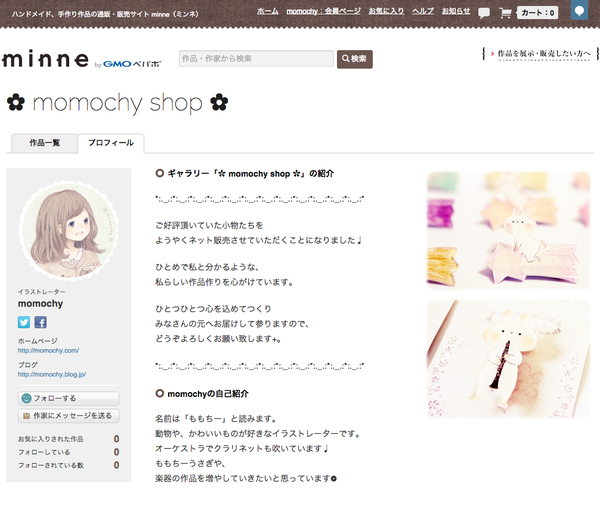Focus the 作品・作家から検索 search field
The width and height of the screenshot is (600, 518).
256,59
